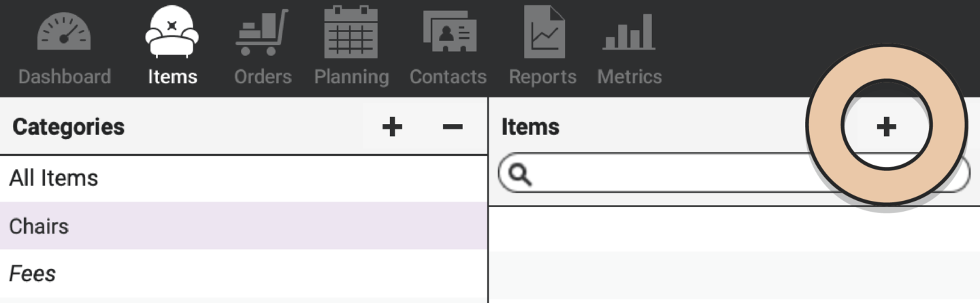This screenshot has width=980, height=303.
Task: Choose the Fees category
Action: pyautogui.click(x=33, y=274)
